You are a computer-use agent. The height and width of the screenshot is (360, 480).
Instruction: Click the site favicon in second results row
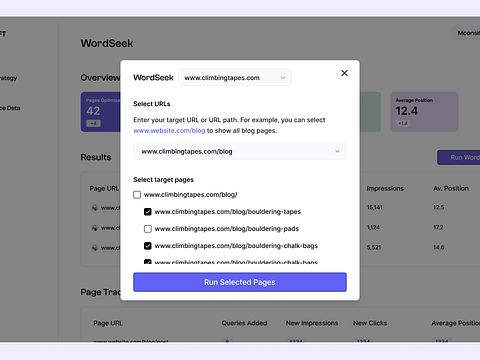pyautogui.click(x=95, y=228)
